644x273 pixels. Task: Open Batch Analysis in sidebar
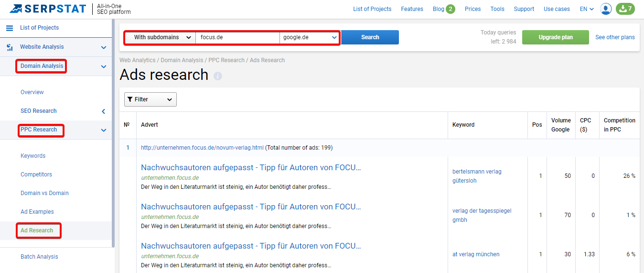(39, 257)
